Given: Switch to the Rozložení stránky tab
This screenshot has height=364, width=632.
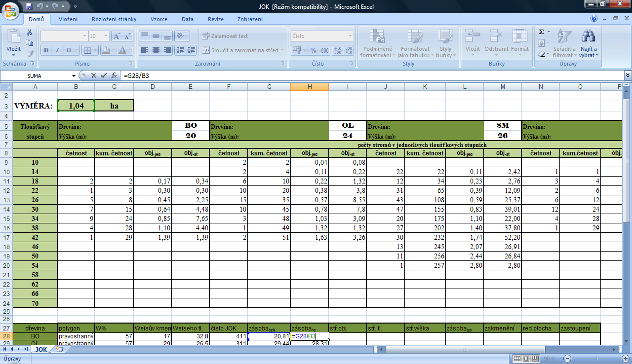Looking at the screenshot, I should (x=114, y=19).
